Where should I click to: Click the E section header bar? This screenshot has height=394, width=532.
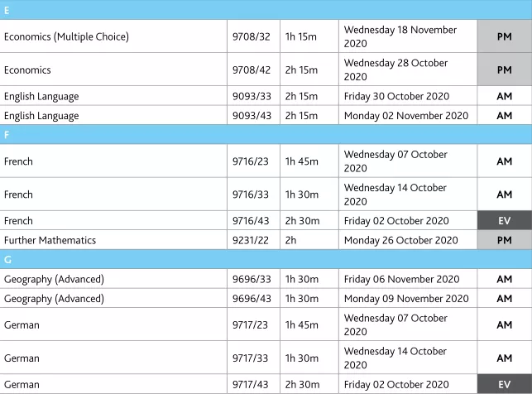click(x=266, y=10)
